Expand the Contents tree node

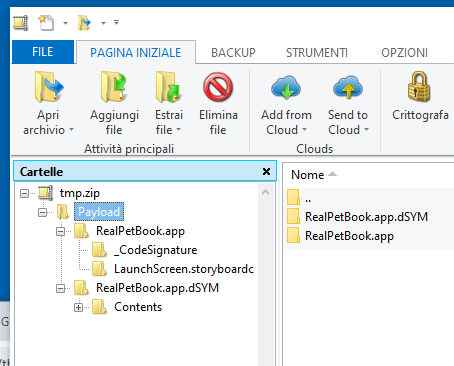[x=78, y=307]
